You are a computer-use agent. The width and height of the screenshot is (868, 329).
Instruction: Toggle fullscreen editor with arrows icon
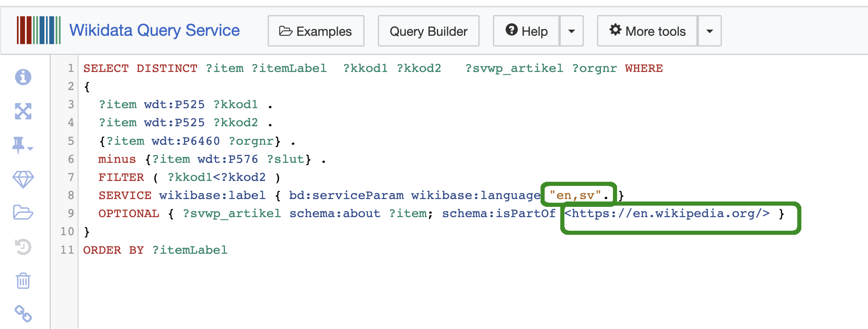(x=23, y=111)
